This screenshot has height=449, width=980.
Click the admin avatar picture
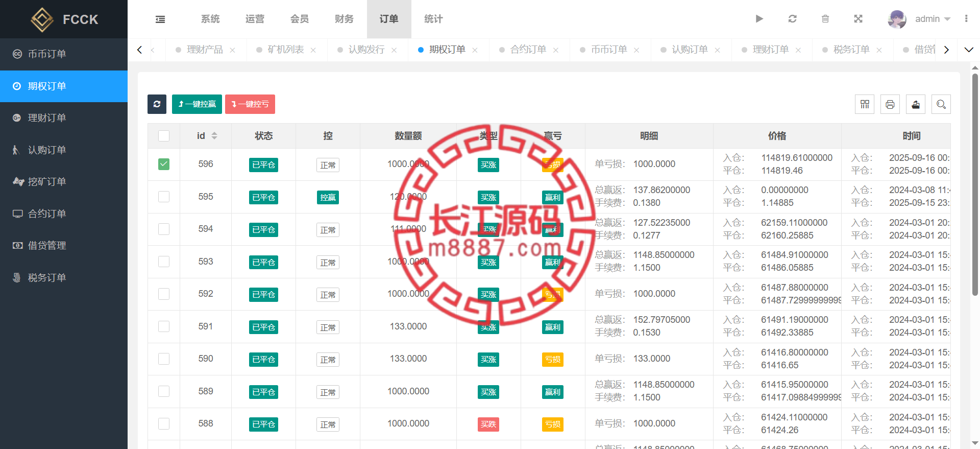[897, 19]
